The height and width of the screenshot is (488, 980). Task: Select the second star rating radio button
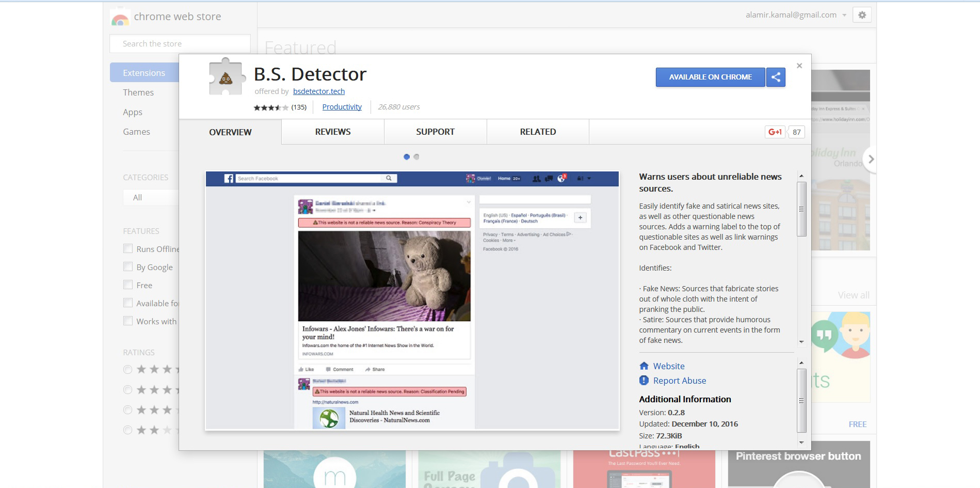127,389
